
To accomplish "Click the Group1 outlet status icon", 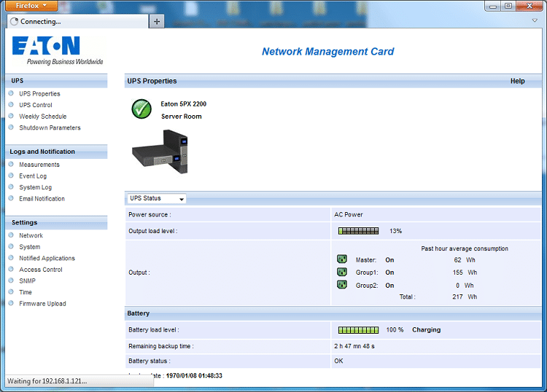I will (342, 272).
